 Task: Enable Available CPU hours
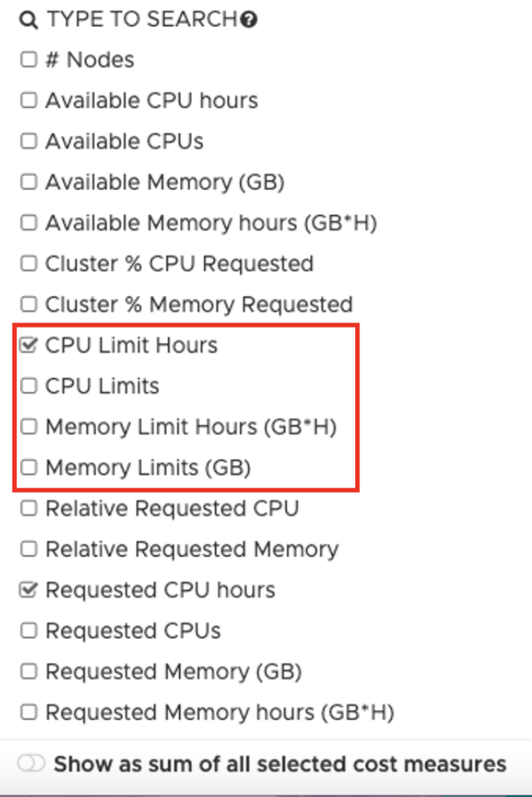28,100
